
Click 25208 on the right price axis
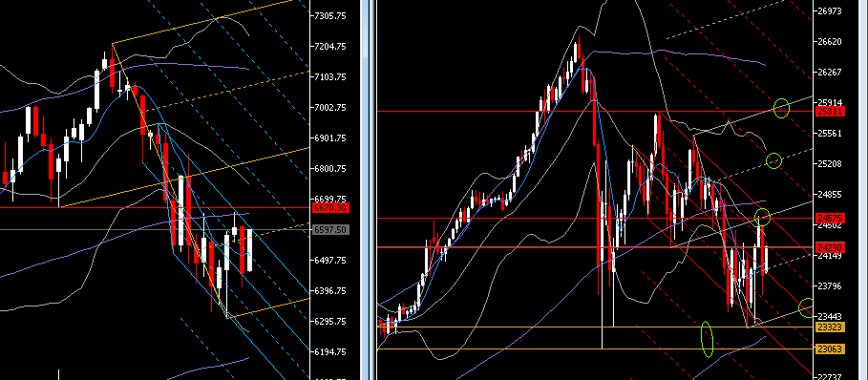829,163
